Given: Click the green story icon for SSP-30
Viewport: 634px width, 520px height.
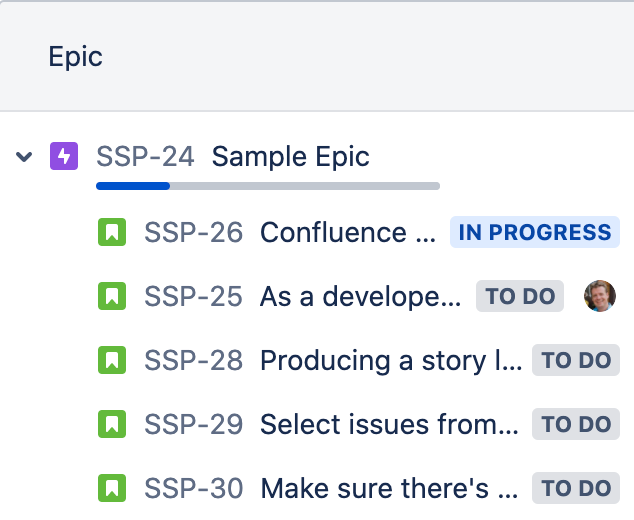Looking at the screenshot, I should [112, 488].
